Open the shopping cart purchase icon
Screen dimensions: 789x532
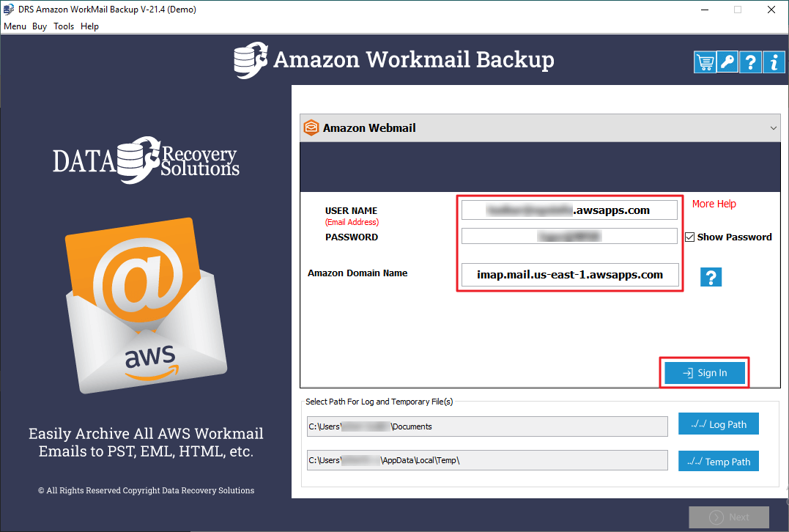coord(704,62)
